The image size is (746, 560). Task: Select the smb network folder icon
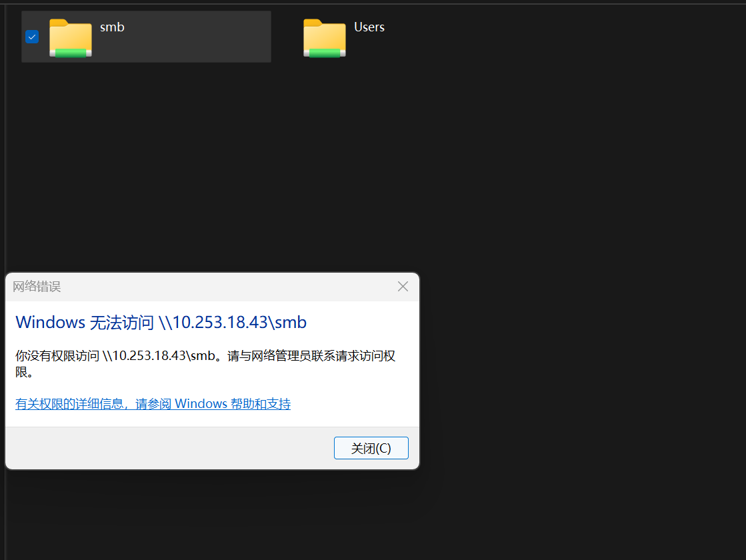click(x=71, y=38)
